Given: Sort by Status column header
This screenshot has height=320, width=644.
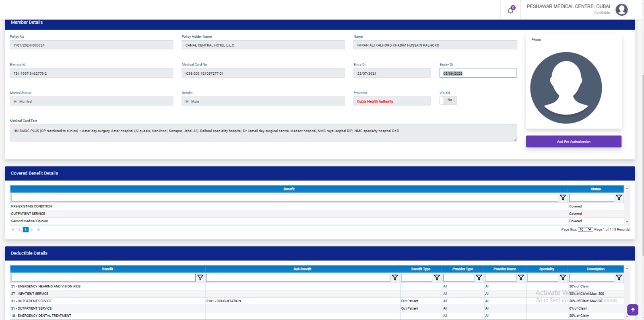Looking at the screenshot, I should (x=596, y=189).
